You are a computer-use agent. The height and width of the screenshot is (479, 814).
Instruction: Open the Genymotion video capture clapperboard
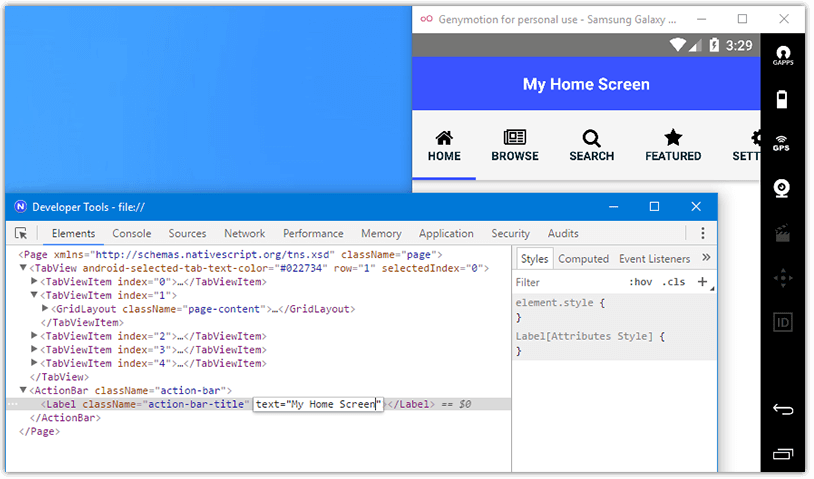point(782,234)
